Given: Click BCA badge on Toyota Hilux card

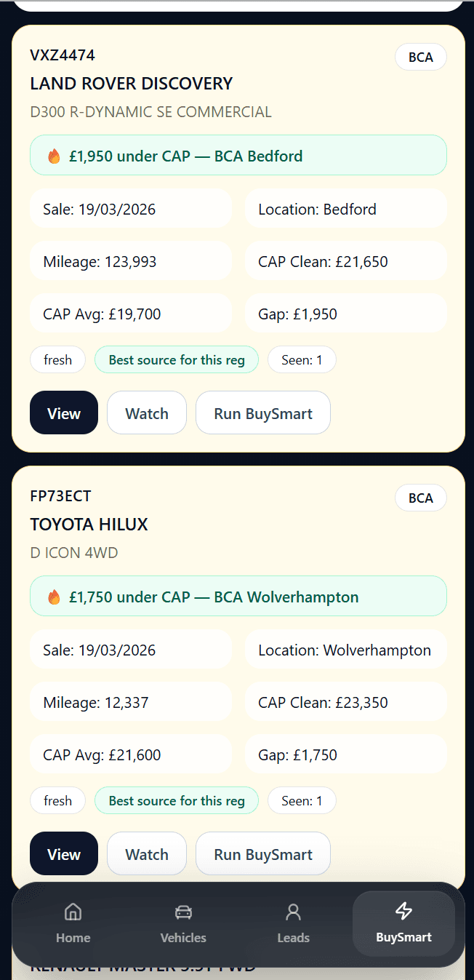Looking at the screenshot, I should 420,498.
